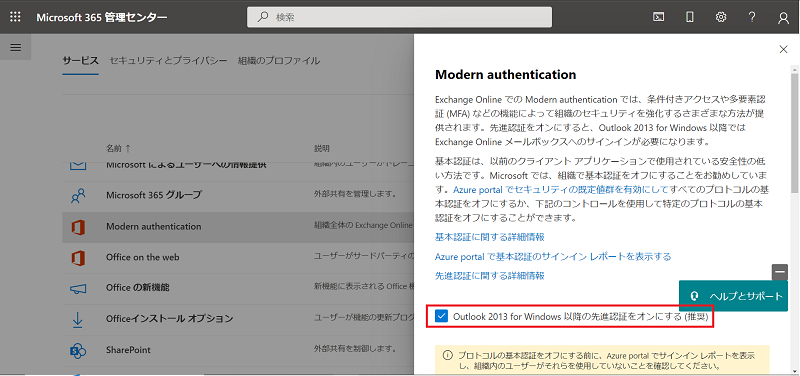Screen dimensions: 800x376
Task: Toggle the hamburger navigation menu
Action: tap(15, 47)
